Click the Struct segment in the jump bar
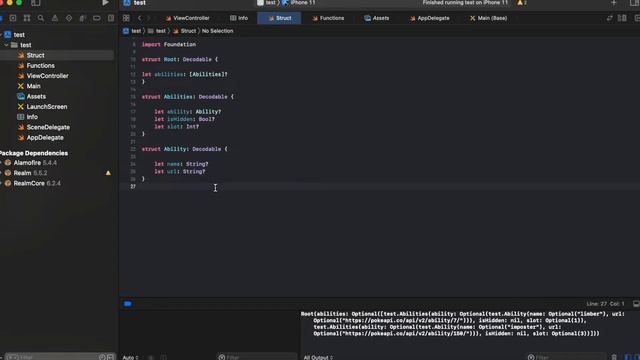Image resolution: width=640 pixels, height=360 pixels. 184,31
